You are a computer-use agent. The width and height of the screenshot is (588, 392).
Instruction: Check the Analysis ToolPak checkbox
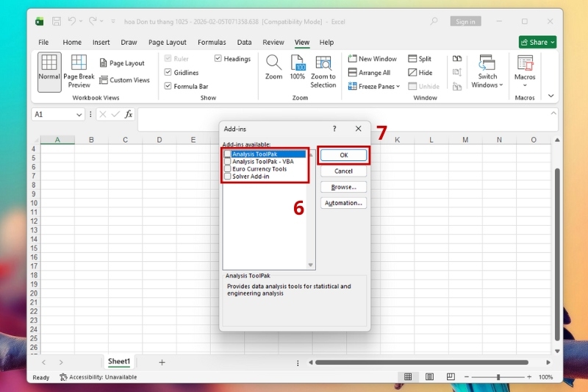click(227, 154)
